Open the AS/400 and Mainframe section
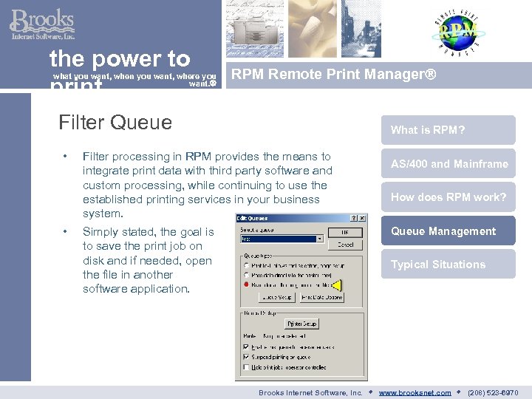 click(x=449, y=163)
